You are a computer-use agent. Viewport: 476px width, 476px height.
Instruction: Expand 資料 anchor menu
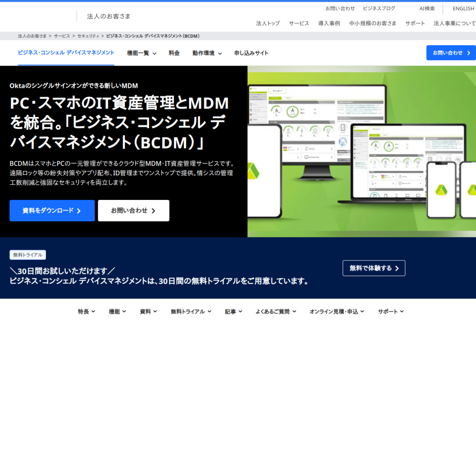148,311
